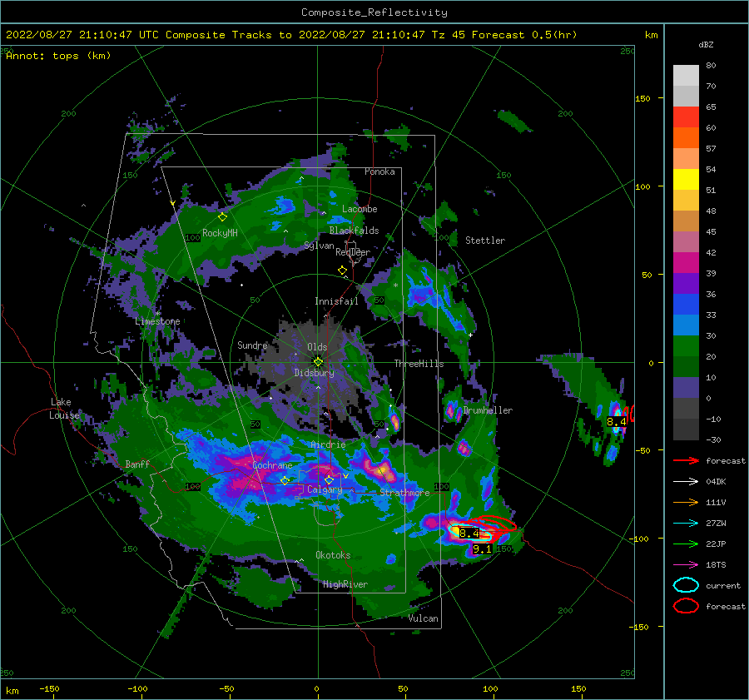Click the Didsbury city label
Image resolution: width=749 pixels, height=700 pixels.
(x=314, y=373)
